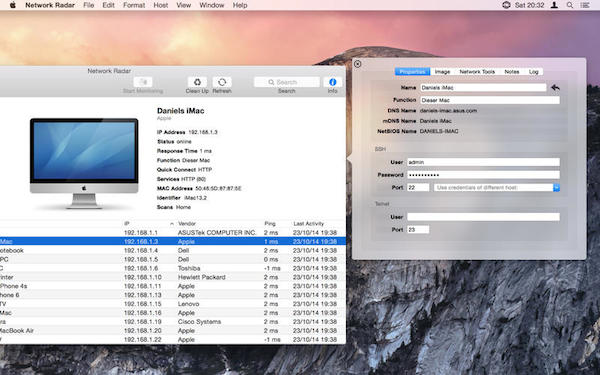Select the Dell row 192.168.1.5
600x375 pixels.
coord(173,259)
